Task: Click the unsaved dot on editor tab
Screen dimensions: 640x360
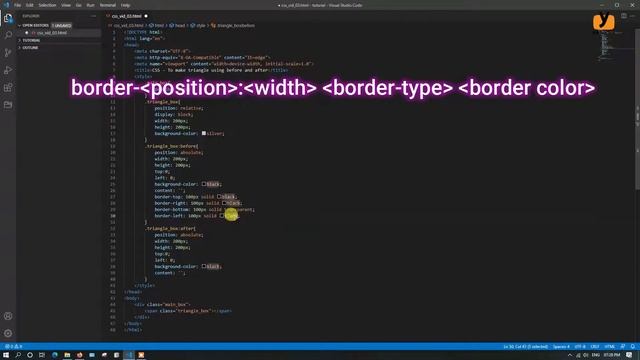Action: coord(146,16)
